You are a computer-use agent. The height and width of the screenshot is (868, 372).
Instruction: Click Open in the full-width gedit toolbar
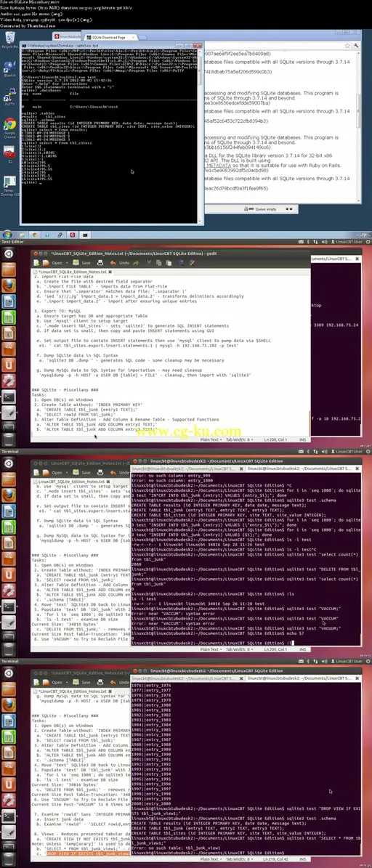coord(52,263)
